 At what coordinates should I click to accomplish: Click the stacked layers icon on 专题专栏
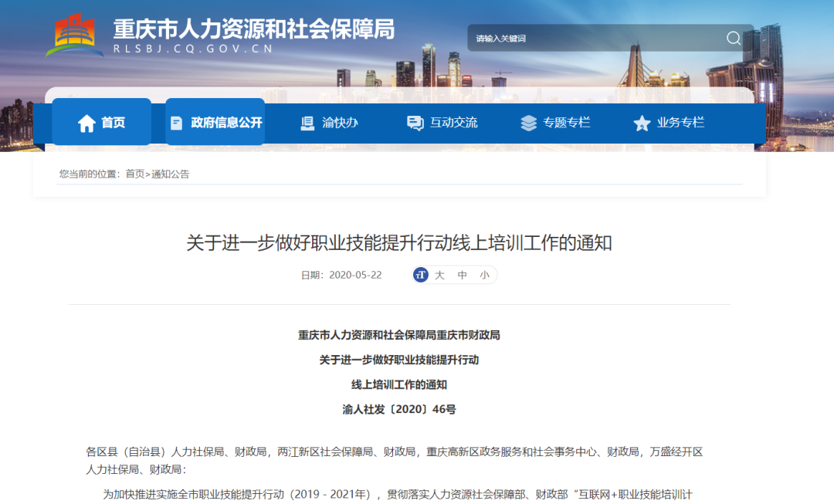(x=528, y=122)
